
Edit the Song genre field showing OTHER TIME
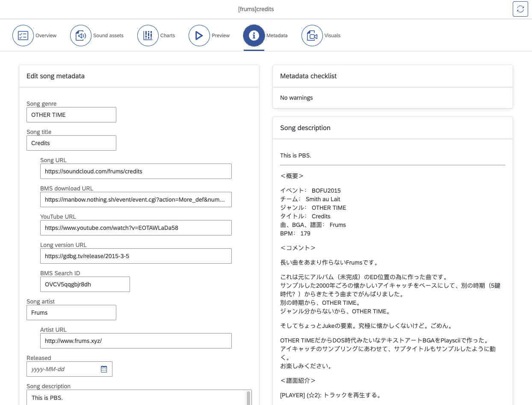coord(71,115)
